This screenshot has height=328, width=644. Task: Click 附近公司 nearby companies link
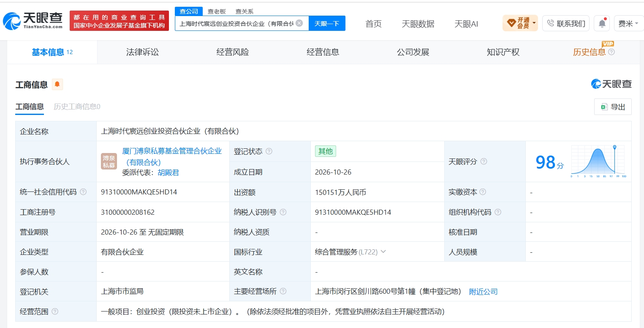point(484,292)
